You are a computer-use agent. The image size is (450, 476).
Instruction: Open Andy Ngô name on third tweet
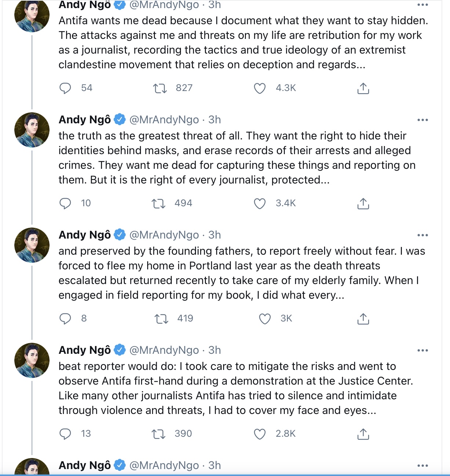[x=85, y=235]
